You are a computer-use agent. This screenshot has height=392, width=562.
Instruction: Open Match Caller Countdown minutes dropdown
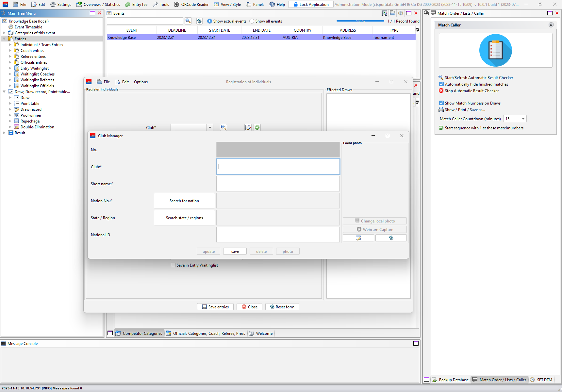[523, 119]
